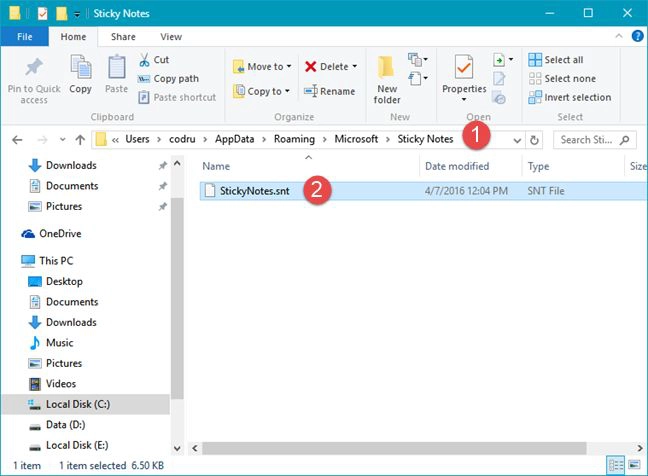
Task: Unpin Pictures from Quick access
Action: 162,207
